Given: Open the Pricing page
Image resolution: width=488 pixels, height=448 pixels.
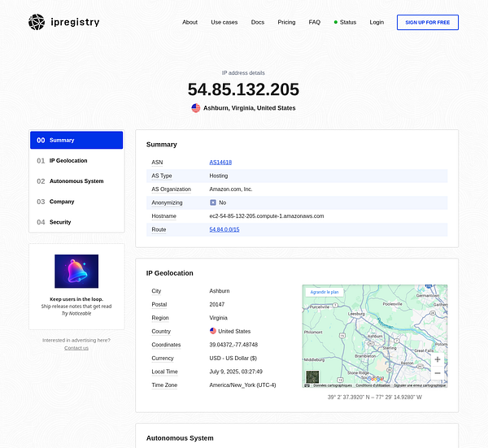Looking at the screenshot, I should pos(286,22).
